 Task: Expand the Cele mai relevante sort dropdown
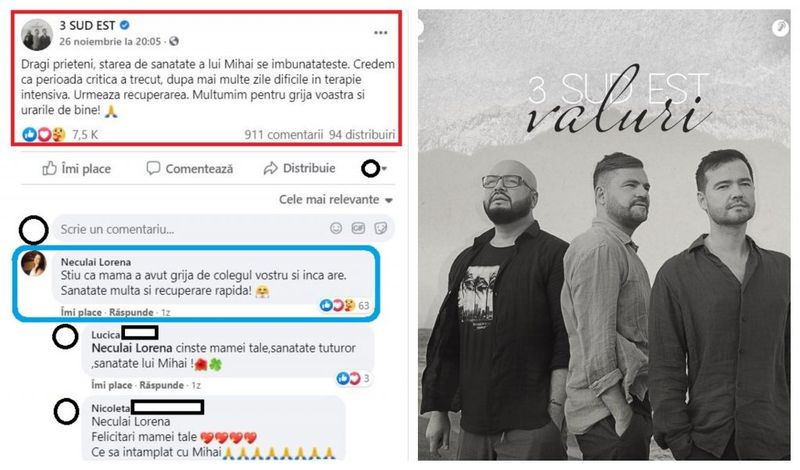336,200
